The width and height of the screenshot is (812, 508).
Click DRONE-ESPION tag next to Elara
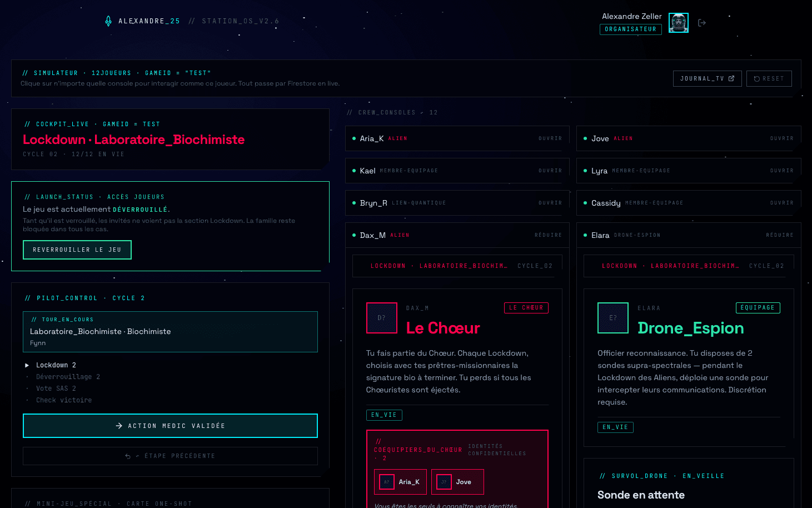[637, 235]
